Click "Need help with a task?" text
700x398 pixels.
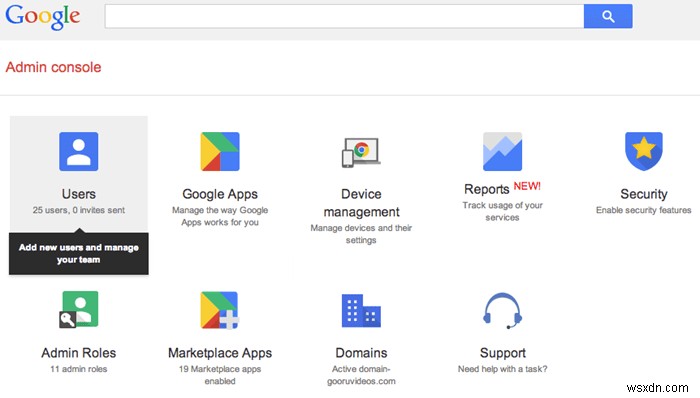(x=502, y=369)
